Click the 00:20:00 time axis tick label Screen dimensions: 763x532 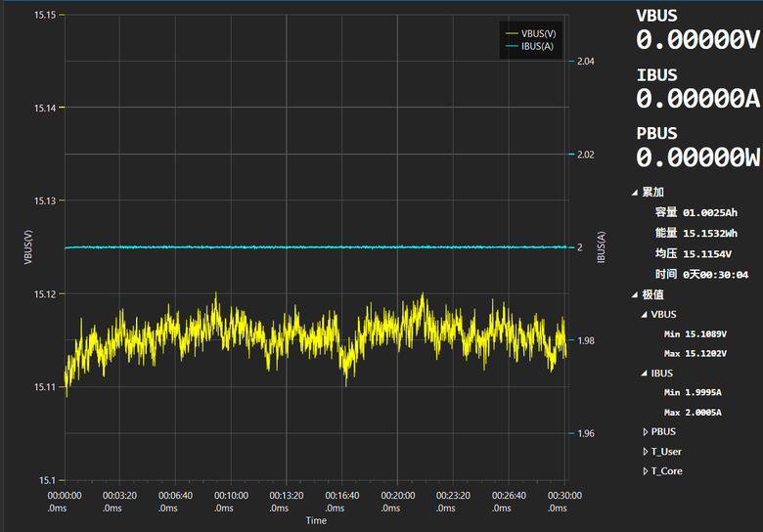[x=398, y=502]
